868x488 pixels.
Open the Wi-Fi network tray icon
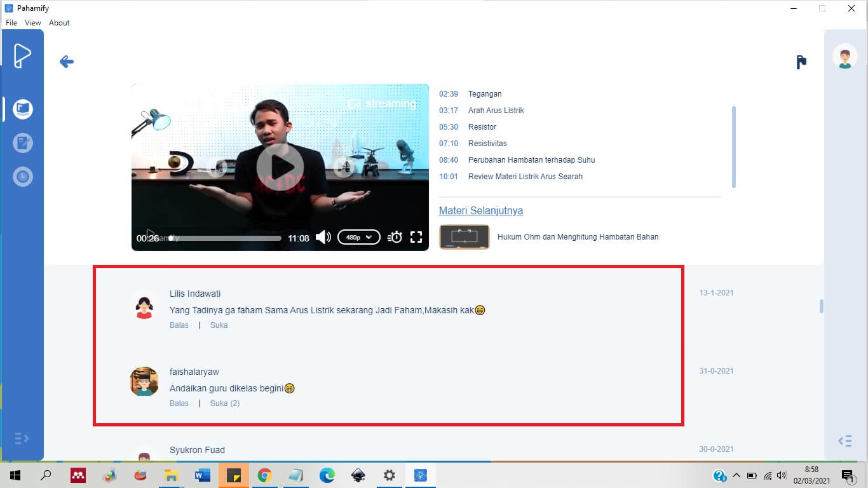(768, 475)
